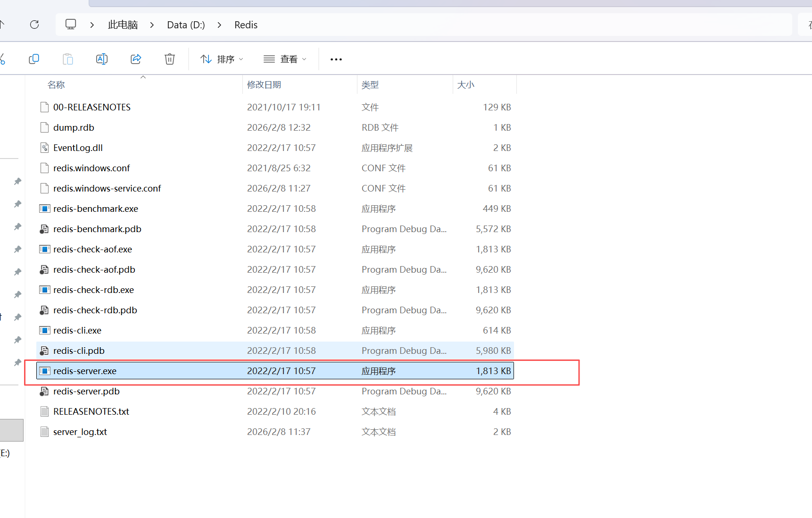Click the 00-RELEASENOTES file icon
Viewport: 812px width, 518px height.
click(44, 107)
